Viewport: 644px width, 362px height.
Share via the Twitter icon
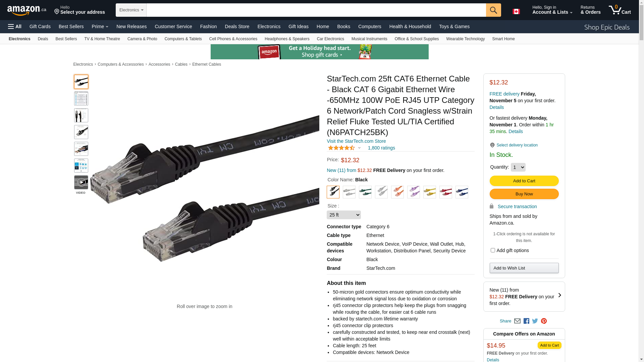pos(535,321)
